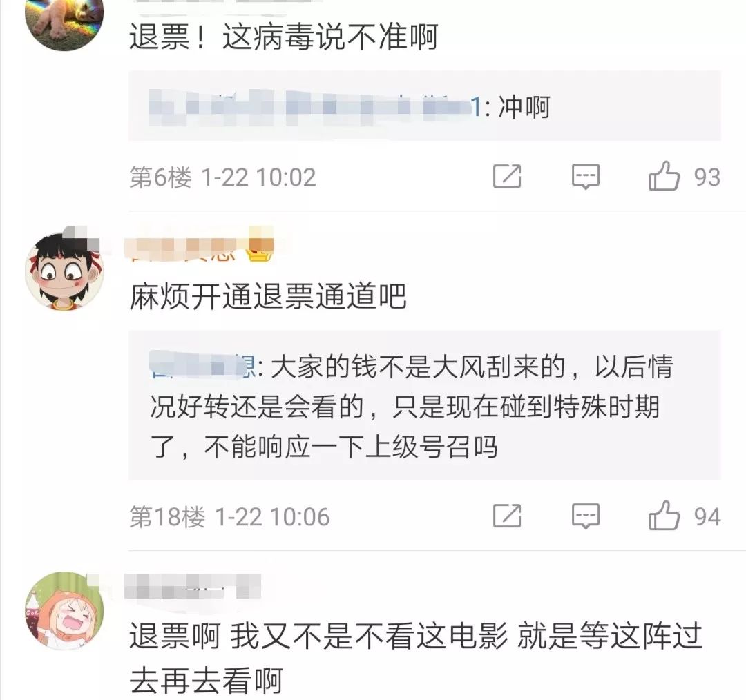The width and height of the screenshot is (746, 700).
Task: Reply to the 第18楼 comment
Action: click(585, 516)
